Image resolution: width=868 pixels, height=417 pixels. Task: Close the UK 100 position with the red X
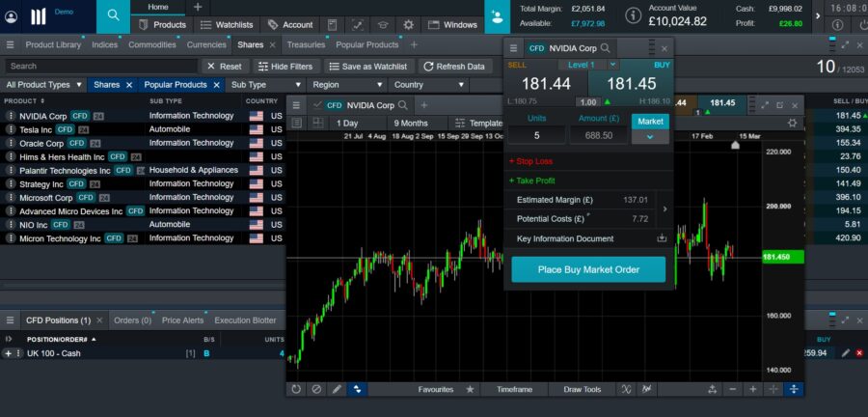click(x=859, y=352)
